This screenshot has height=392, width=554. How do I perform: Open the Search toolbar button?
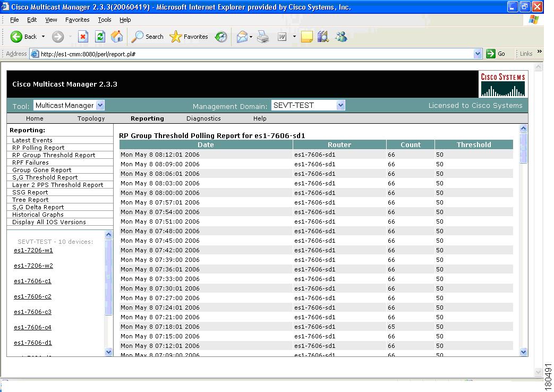(x=147, y=37)
